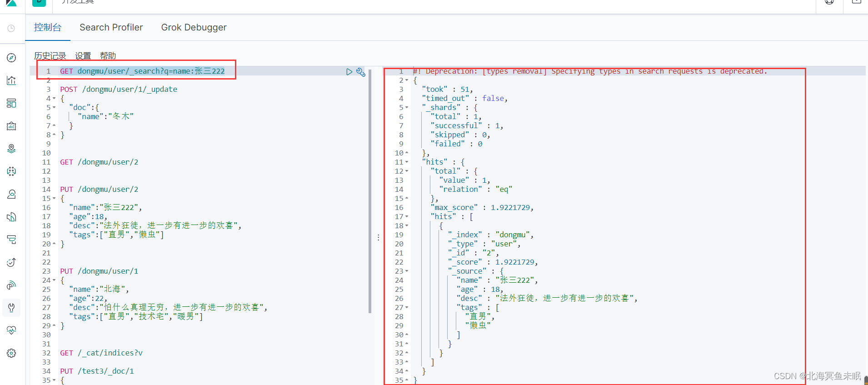
Task: Open Uptime from the sidebar
Action: point(11,262)
